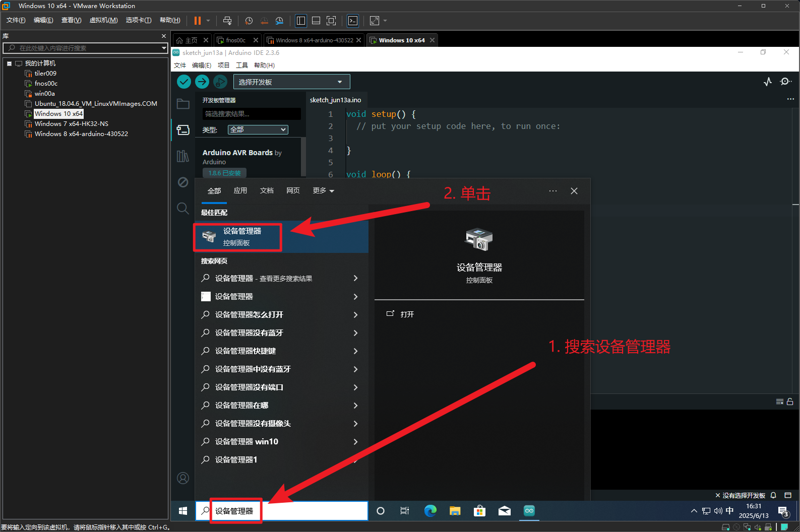
Task: Click the Windows Start button
Action: 183,511
